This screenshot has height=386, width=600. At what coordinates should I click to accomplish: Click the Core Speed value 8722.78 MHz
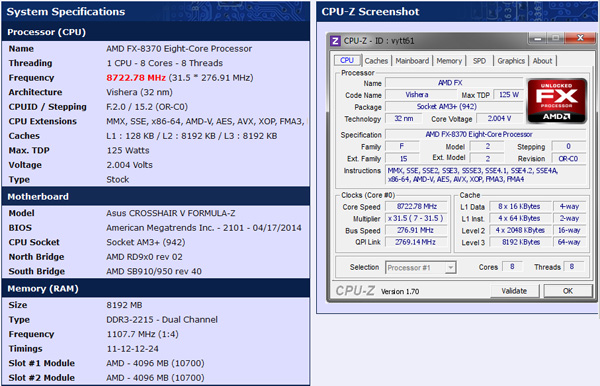(416, 206)
